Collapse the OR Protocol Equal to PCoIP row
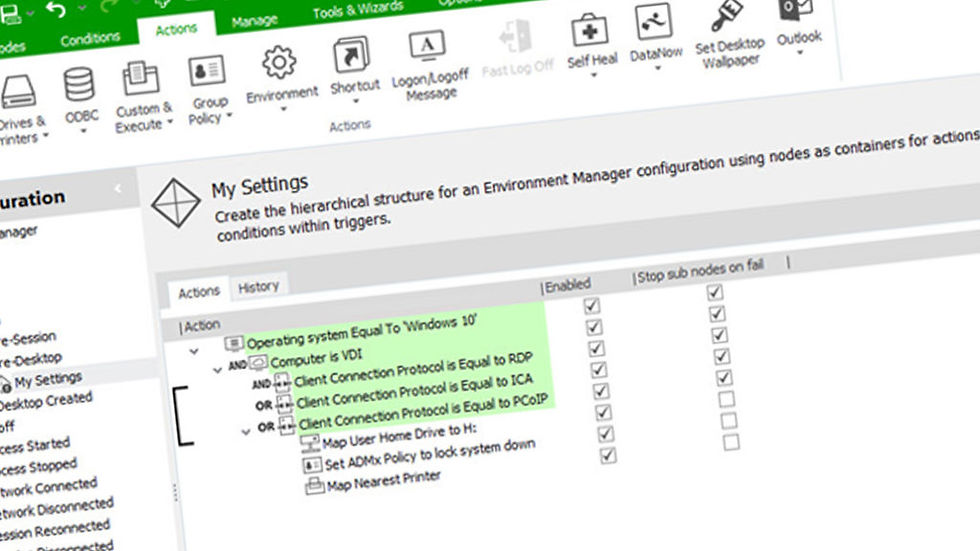The height and width of the screenshot is (551, 980). click(246, 431)
